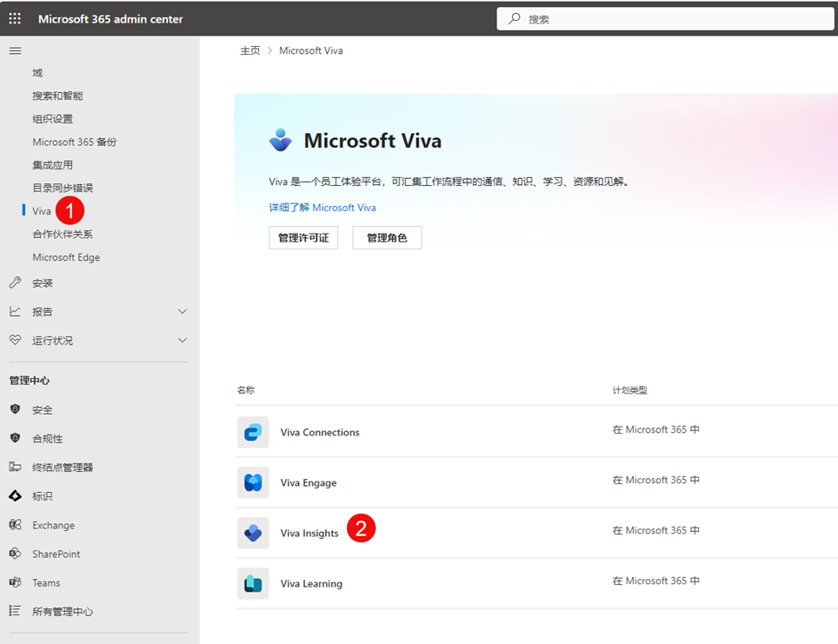Open 所有管理中心 link

click(x=63, y=611)
